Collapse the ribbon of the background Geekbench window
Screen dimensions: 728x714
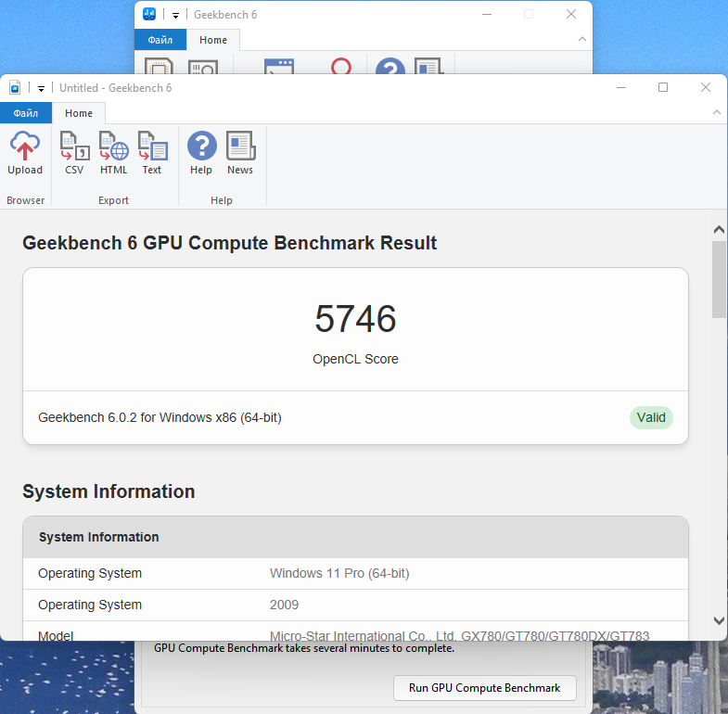(x=581, y=40)
